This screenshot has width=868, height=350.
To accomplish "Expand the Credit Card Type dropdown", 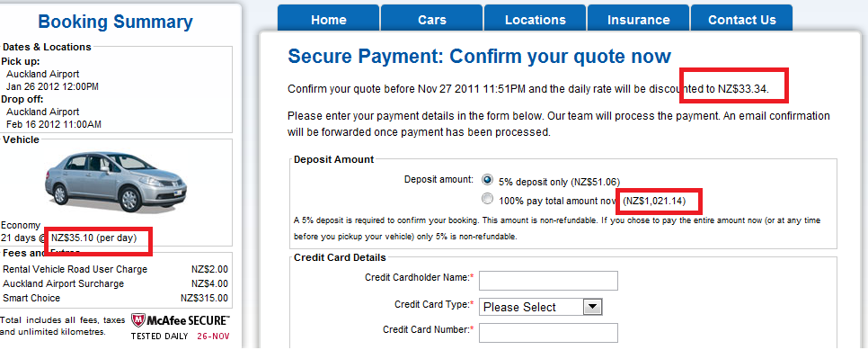I will [540, 307].
